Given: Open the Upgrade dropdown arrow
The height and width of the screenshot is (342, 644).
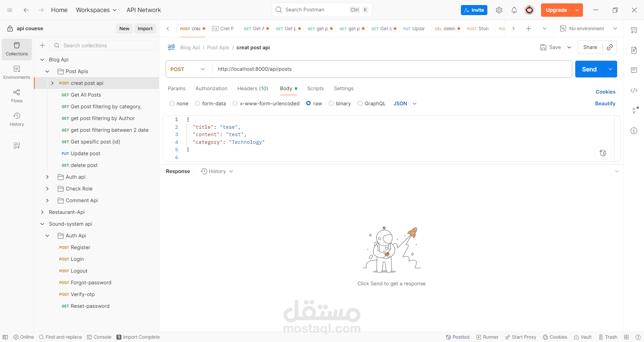Looking at the screenshot, I should point(577,10).
